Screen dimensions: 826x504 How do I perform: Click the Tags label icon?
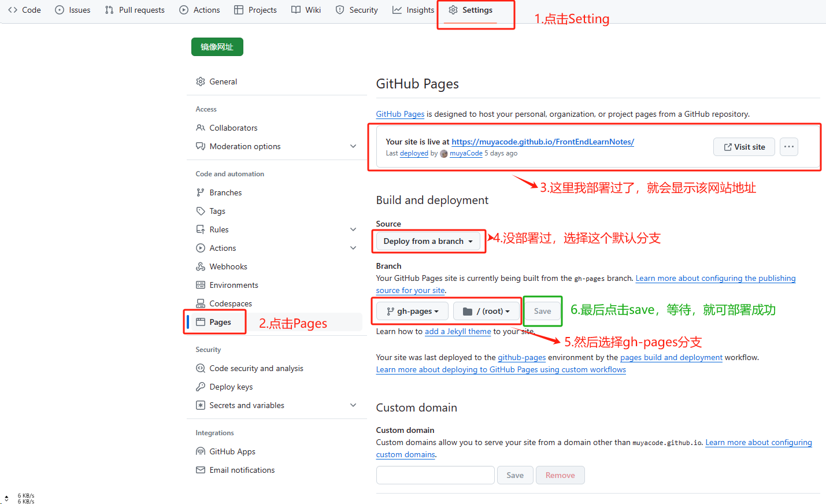201,211
